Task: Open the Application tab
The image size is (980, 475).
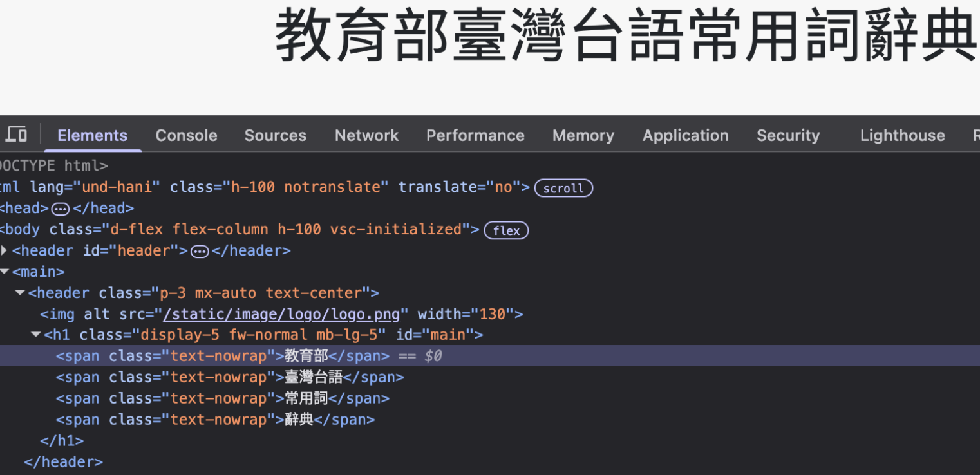Action: [x=685, y=135]
